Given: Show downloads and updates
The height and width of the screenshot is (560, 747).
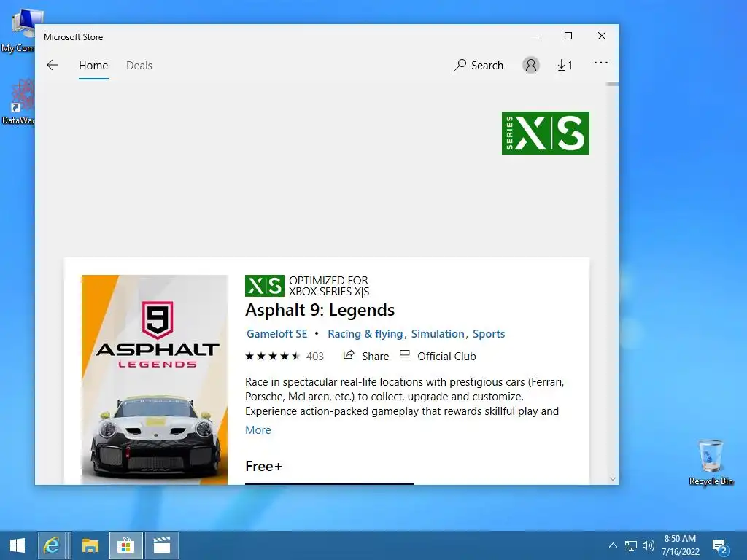Looking at the screenshot, I should 565,65.
